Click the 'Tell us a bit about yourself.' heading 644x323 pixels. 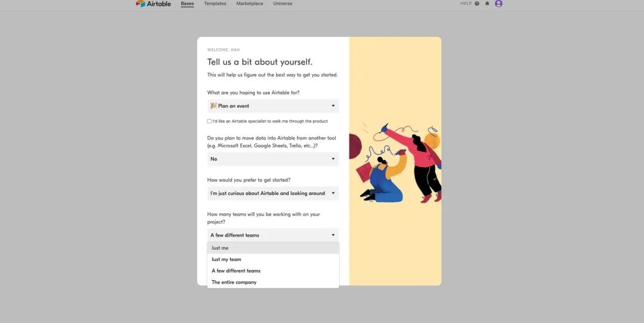pyautogui.click(x=259, y=62)
